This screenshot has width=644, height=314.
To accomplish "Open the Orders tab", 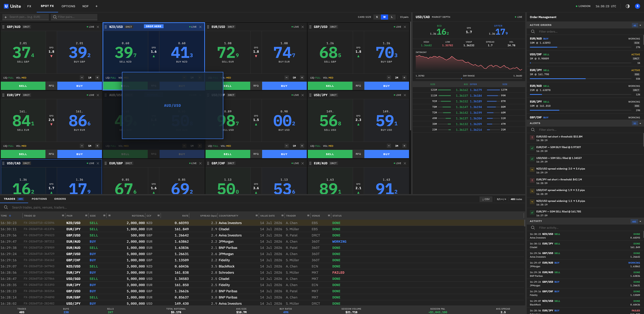I will point(60,199).
